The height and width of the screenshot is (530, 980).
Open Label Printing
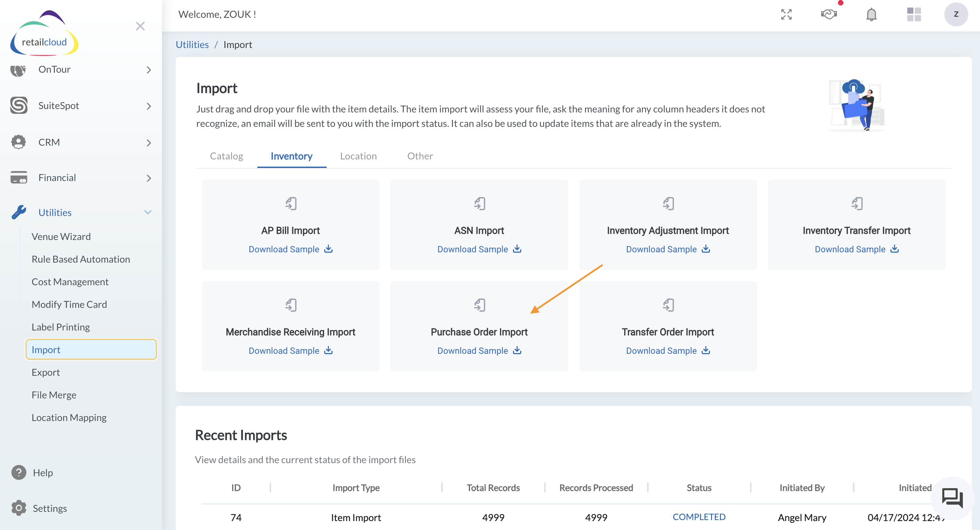point(60,327)
